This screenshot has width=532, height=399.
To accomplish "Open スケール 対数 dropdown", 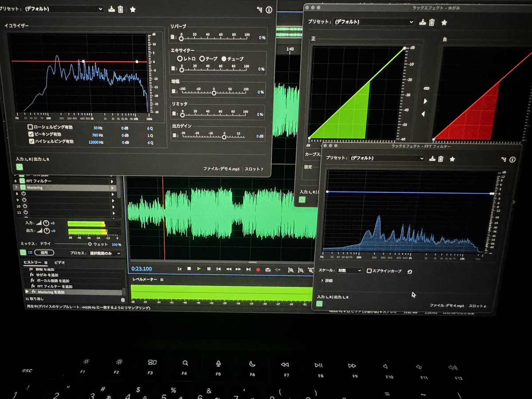I will tap(349, 270).
